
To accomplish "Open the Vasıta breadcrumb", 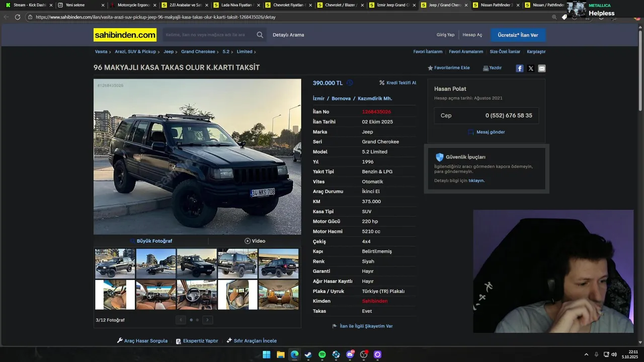I will click(101, 52).
